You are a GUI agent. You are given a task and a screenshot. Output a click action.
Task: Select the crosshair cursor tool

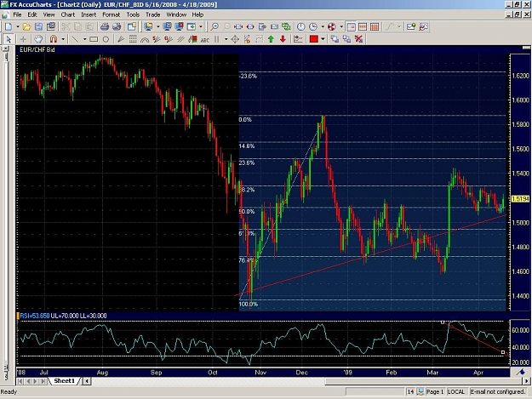(x=23, y=39)
